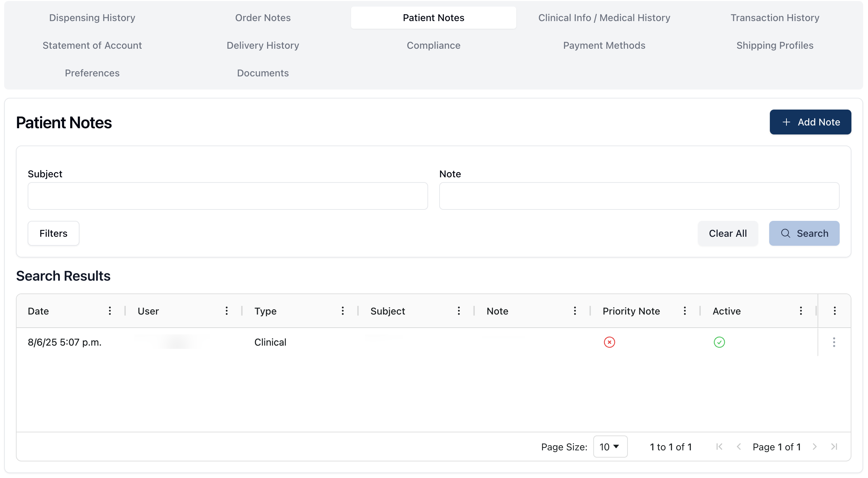This screenshot has height=478, width=868.
Task: Open the row actions menu for the Clinical note
Action: (834, 342)
